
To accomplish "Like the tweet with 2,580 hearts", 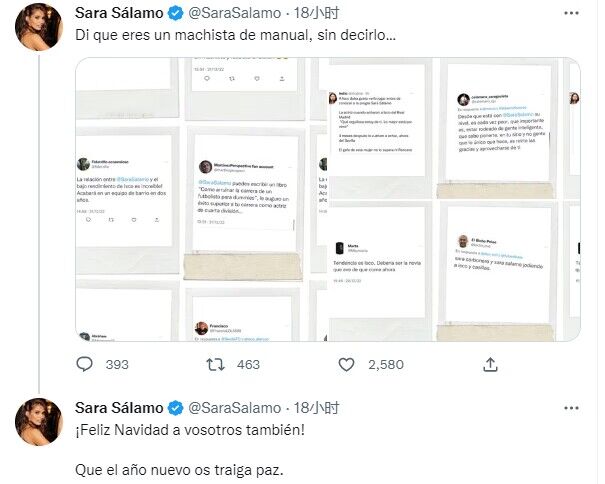I will coord(346,364).
